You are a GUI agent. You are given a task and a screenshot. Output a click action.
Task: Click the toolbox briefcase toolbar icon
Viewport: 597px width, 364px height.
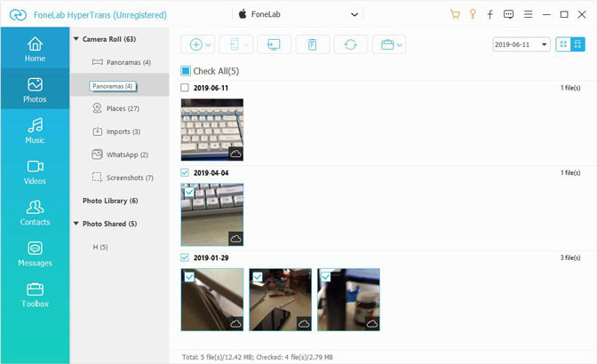387,44
